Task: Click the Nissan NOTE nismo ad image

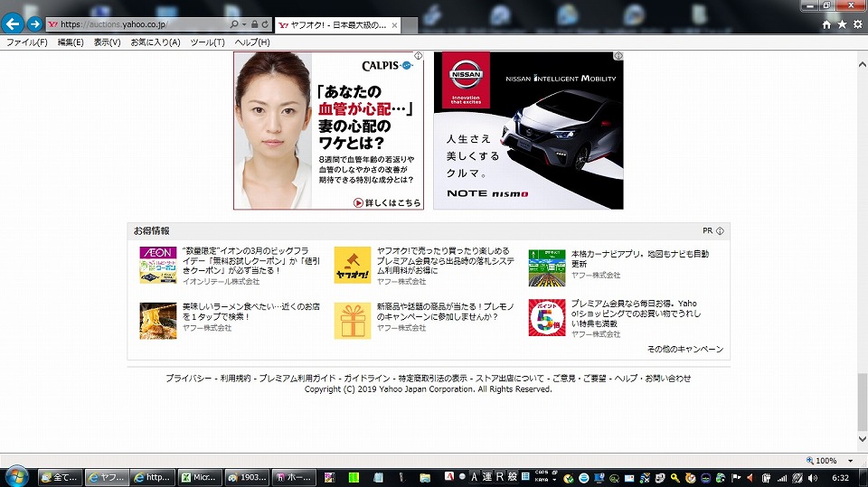Action: point(528,130)
